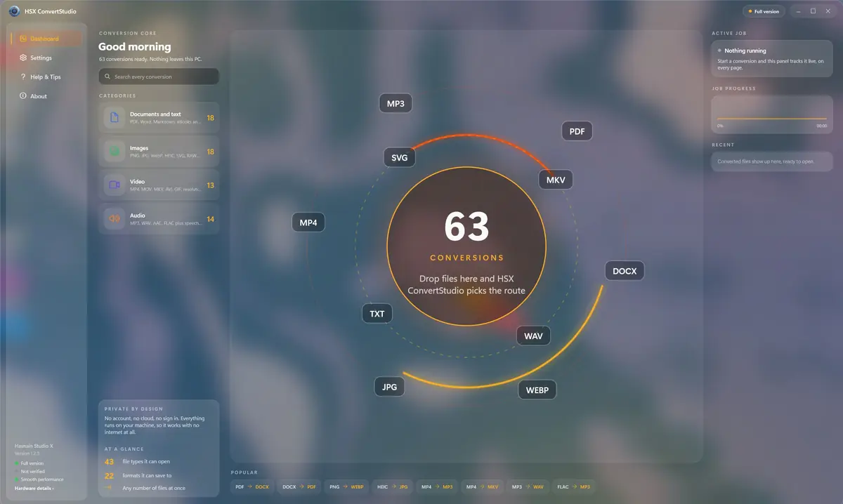Open the Audio category
The image size is (843, 504).
point(159,219)
